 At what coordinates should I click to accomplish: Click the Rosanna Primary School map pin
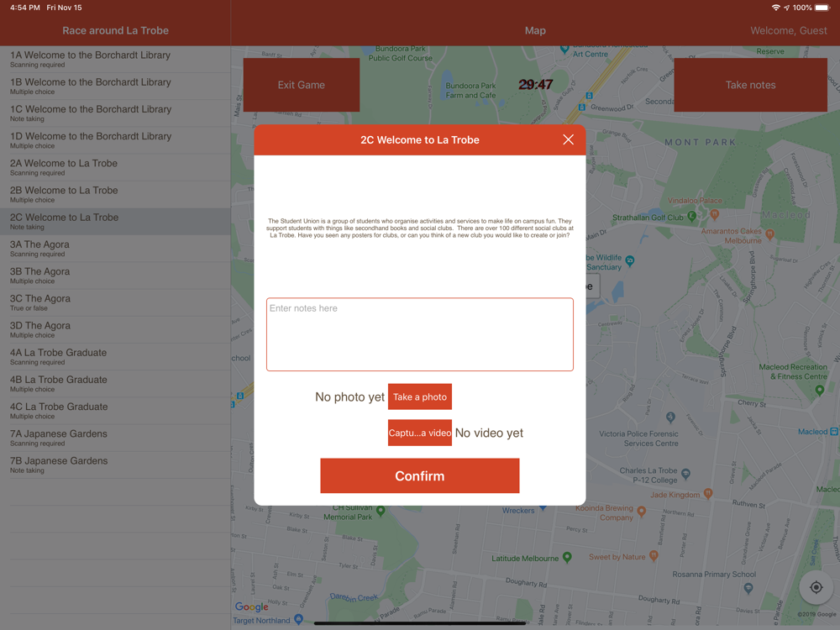(x=748, y=588)
